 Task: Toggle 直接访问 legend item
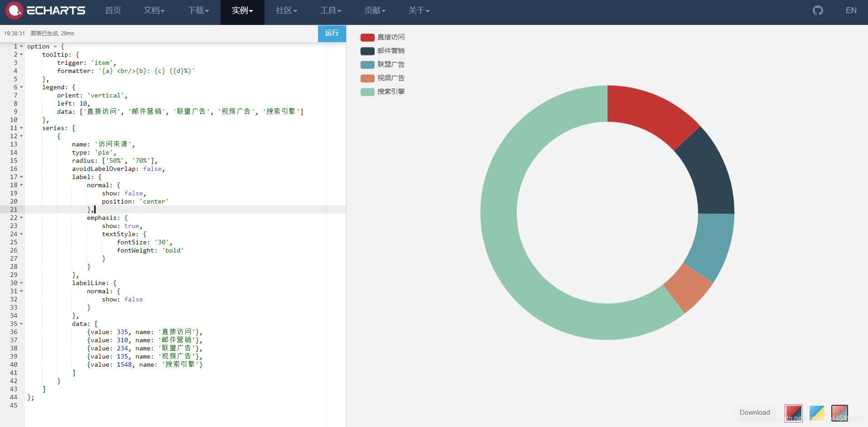pyautogui.click(x=382, y=37)
